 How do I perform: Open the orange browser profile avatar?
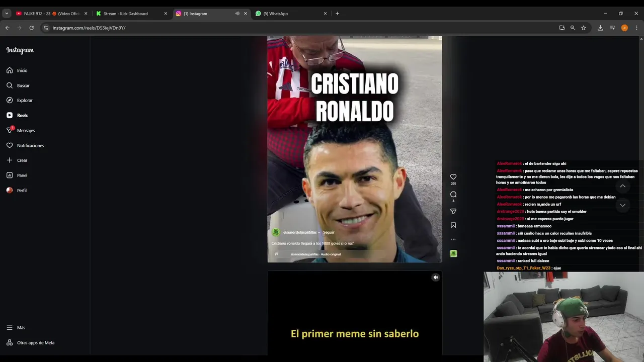point(624,28)
